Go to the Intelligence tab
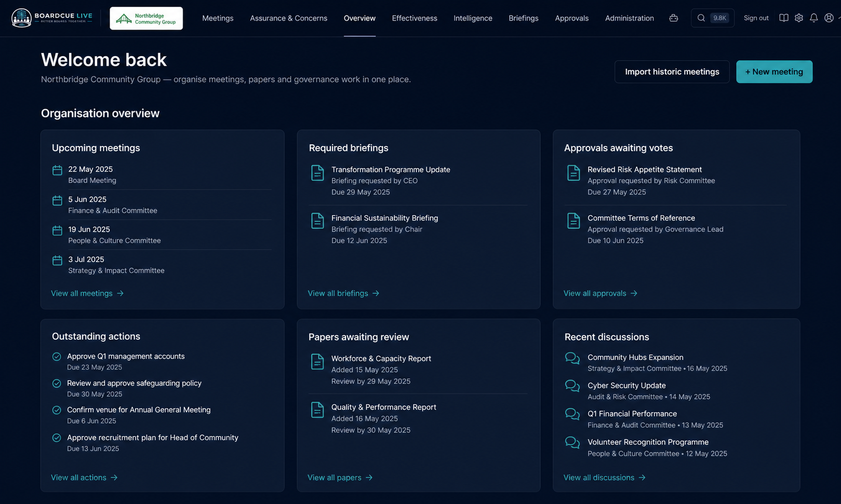Screen dimensions: 841x504 click(x=473, y=18)
